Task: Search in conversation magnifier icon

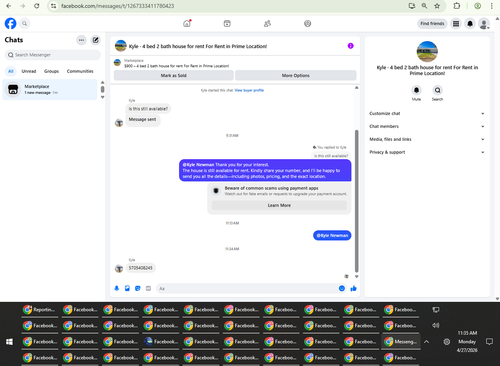Action: 437,90
